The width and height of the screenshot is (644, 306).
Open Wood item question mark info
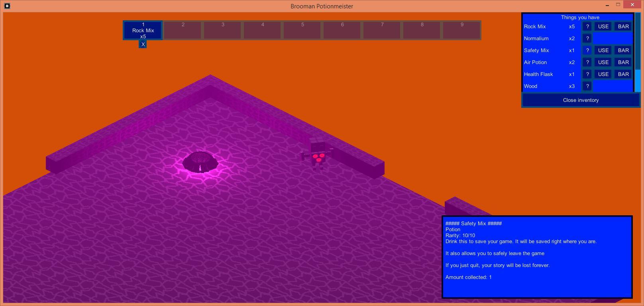587,86
